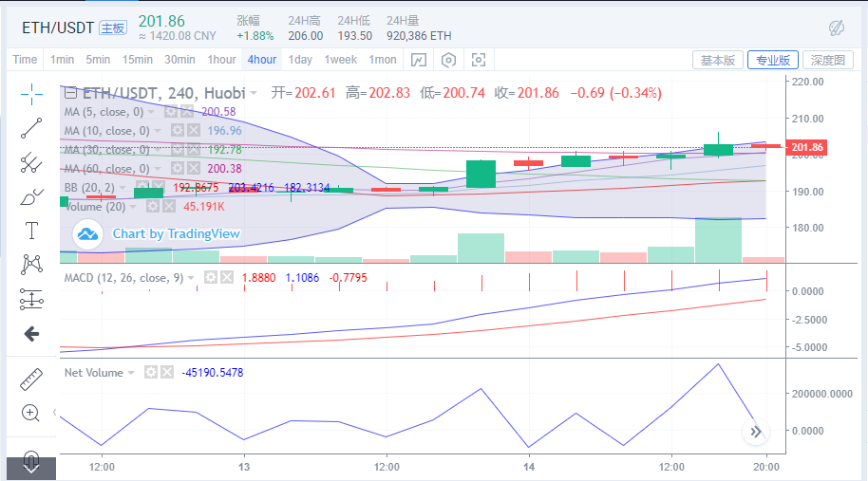
Task: Expand Volume (20) dropdown arrow
Action: 133,207
